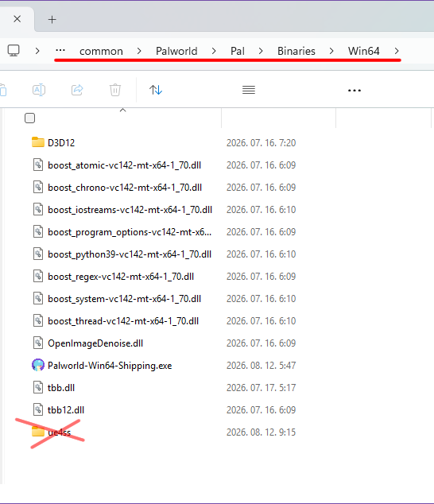Select the ue4ss folder
The image size is (434, 504).
59,432
